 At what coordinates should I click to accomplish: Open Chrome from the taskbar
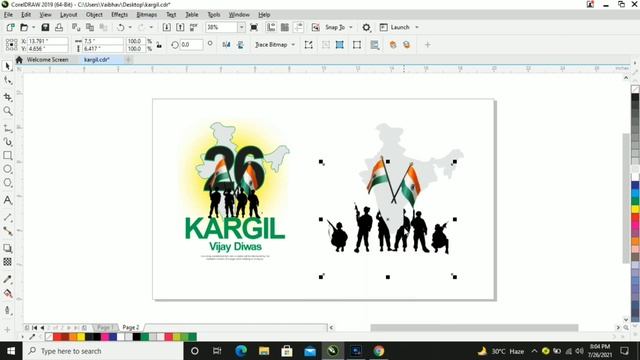pos(378,351)
